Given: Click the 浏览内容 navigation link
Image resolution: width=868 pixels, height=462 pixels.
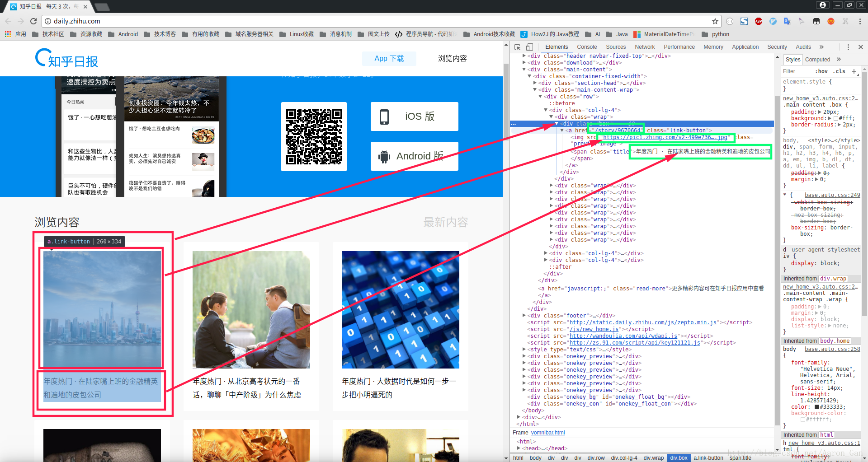Looking at the screenshot, I should 452,59.
